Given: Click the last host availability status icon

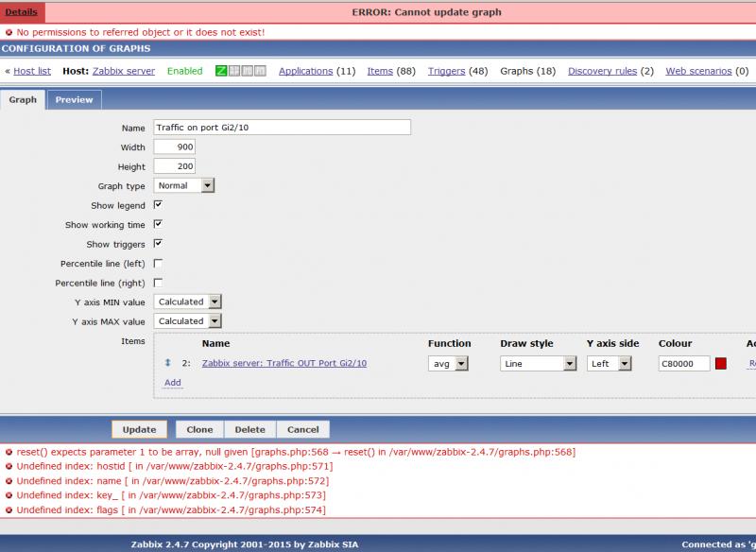Looking at the screenshot, I should (x=260, y=71).
